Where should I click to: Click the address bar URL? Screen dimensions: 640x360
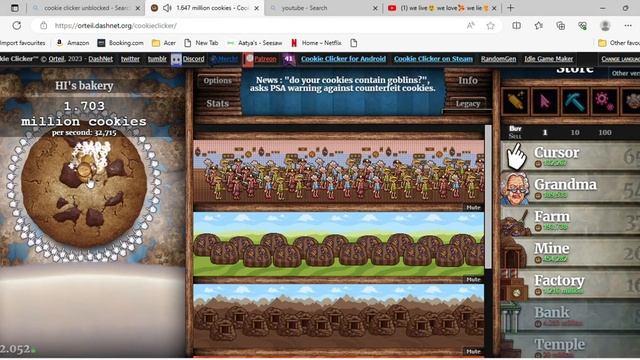tap(116, 26)
